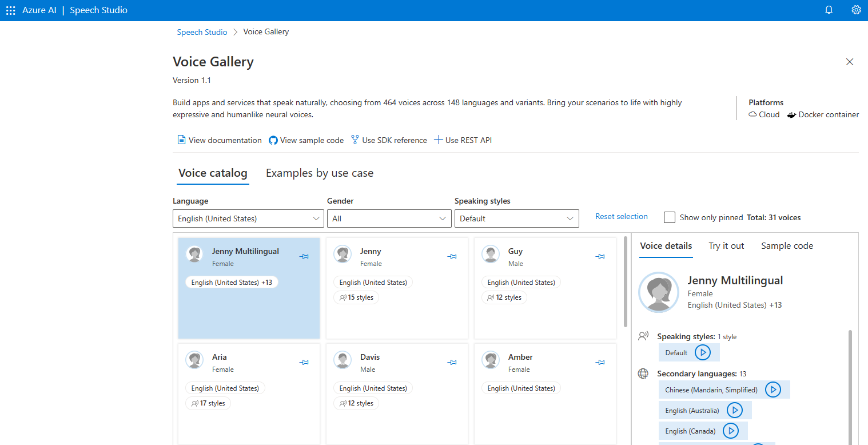Click the Docker container platform icon
This screenshot has width=868, height=445.
(x=791, y=114)
